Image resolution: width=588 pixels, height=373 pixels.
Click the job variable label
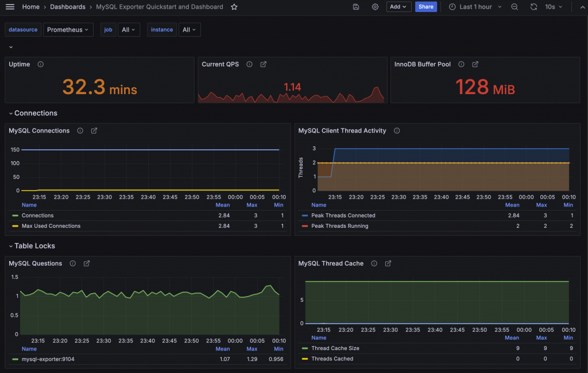(x=108, y=30)
